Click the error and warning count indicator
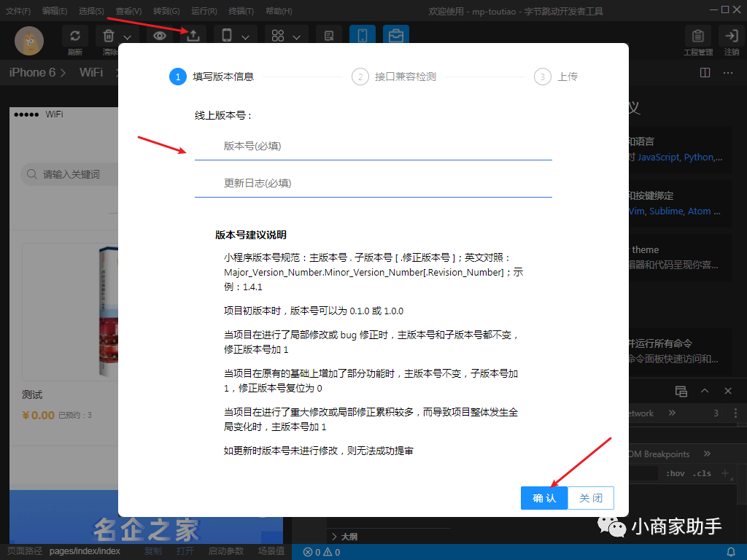 [322, 552]
